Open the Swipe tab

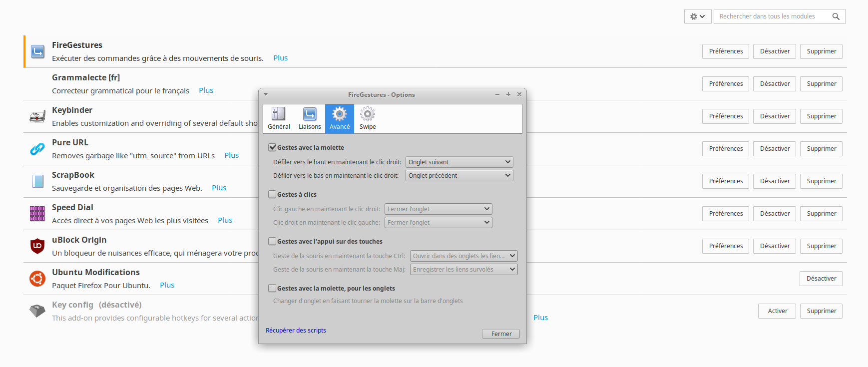click(368, 119)
